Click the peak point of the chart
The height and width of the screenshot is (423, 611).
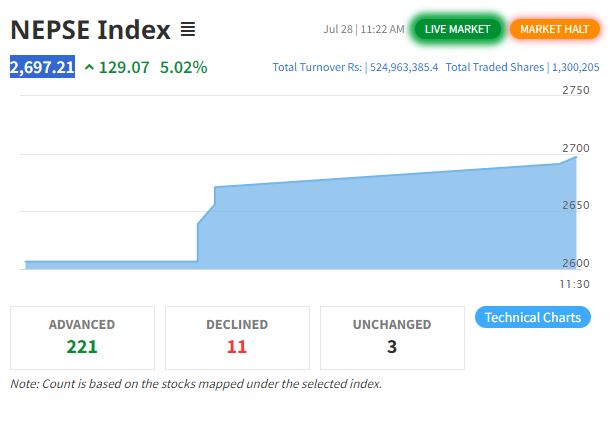coord(576,157)
